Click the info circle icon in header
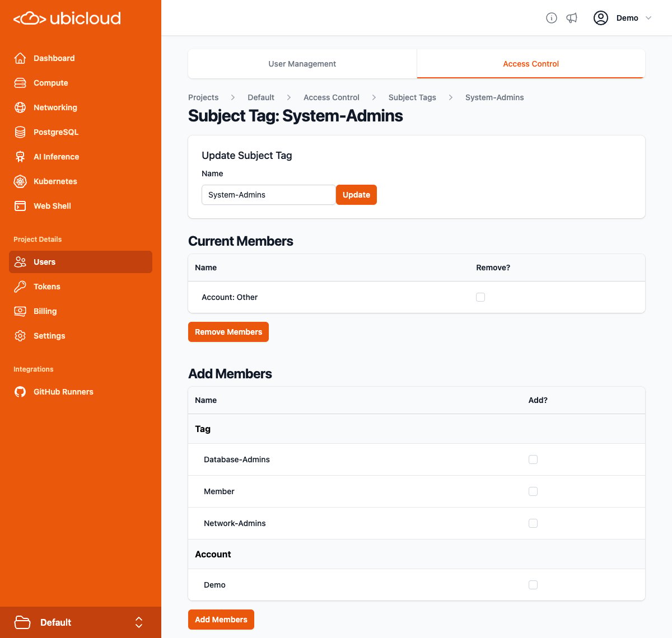672x638 pixels. (x=552, y=18)
